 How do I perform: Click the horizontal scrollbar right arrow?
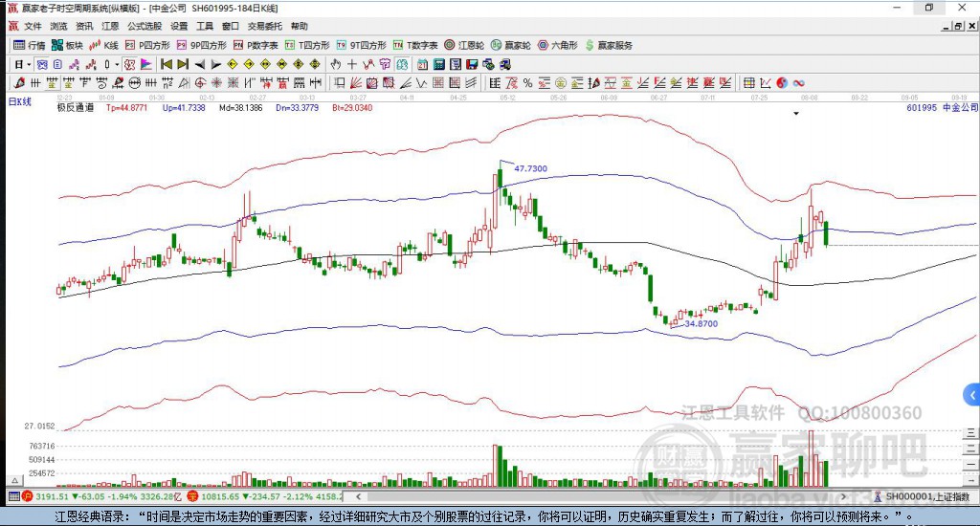tap(844, 496)
